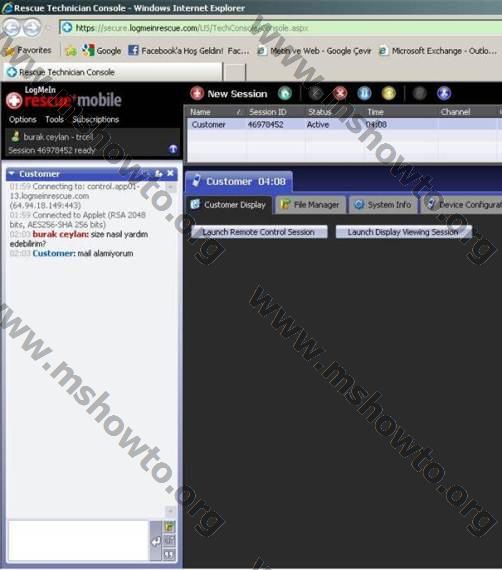Click the purple round toolbar icon
This screenshot has height=570, width=502.
click(x=444, y=93)
